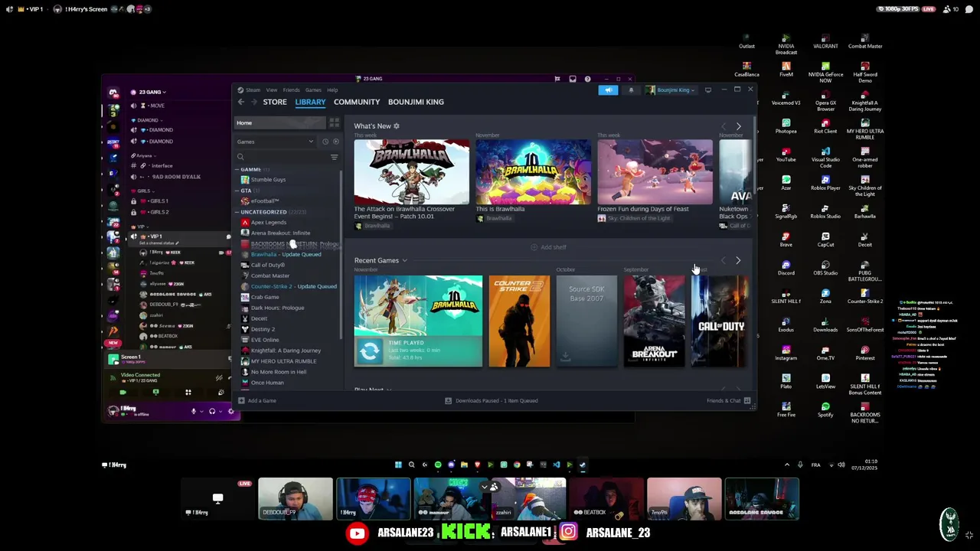Viewport: 980px width, 551px height.
Task: Switch to the STORE tab
Action: (x=275, y=102)
